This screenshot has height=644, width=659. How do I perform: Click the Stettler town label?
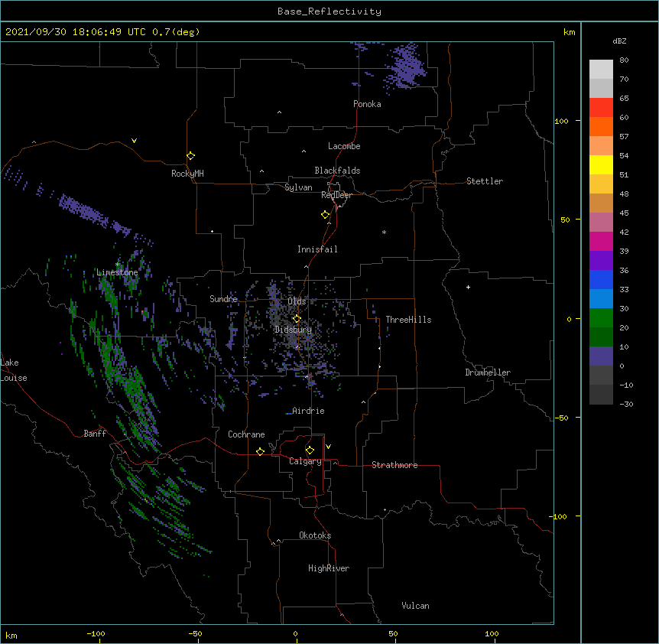[x=485, y=181]
